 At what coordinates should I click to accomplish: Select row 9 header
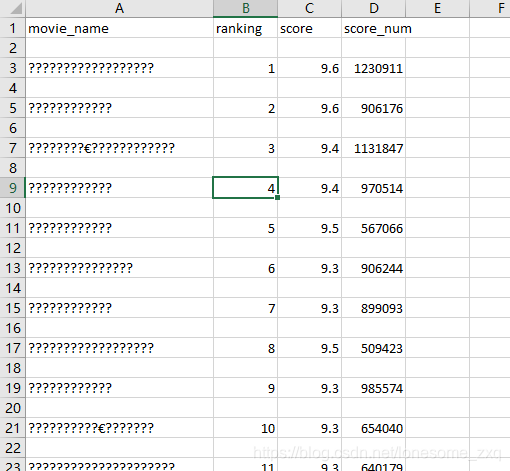click(x=13, y=188)
